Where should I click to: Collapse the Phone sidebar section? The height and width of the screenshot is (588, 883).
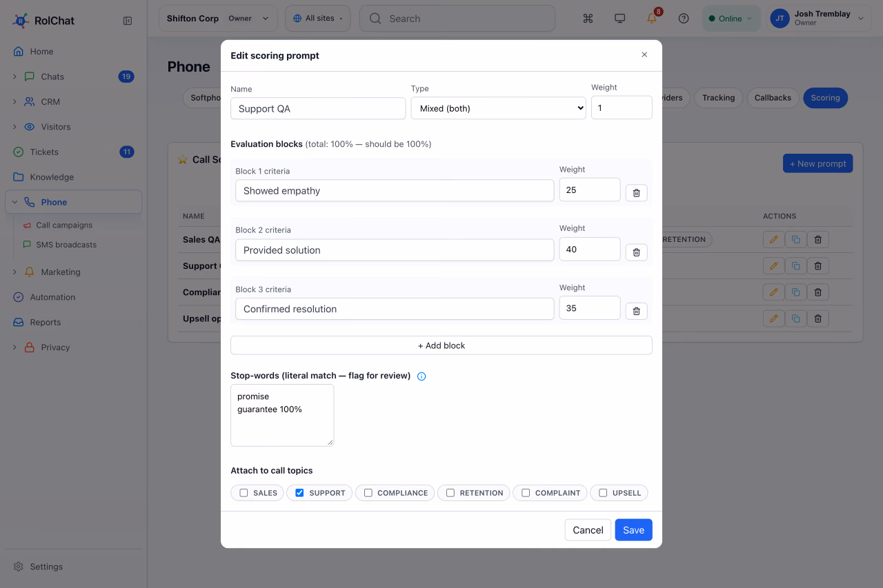click(14, 202)
